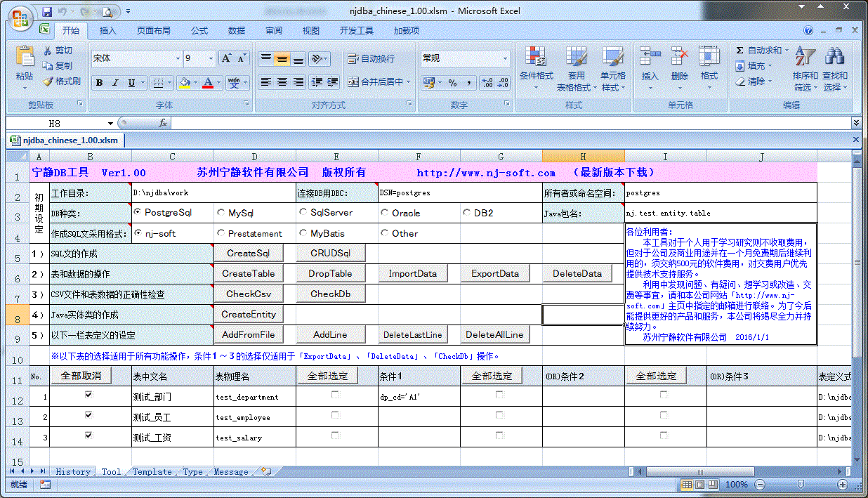Click the Copy (复制) icon
The height and width of the screenshot is (498, 868).
[48, 66]
